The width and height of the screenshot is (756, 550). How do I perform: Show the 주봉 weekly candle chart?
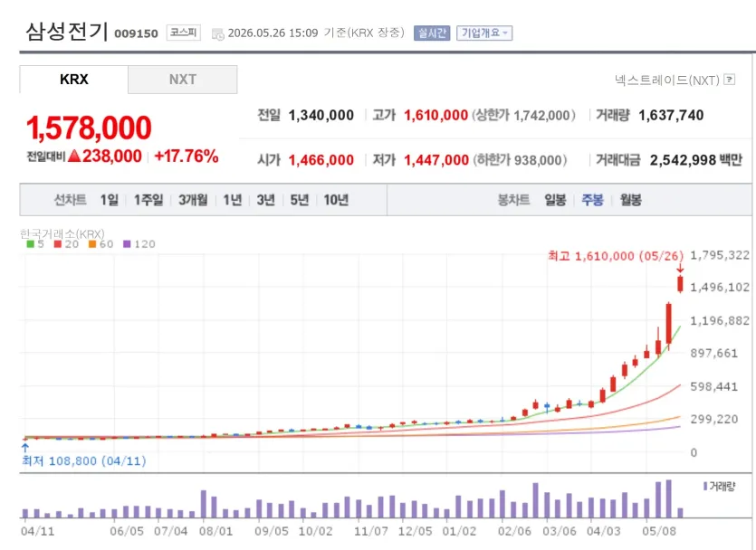pos(592,199)
